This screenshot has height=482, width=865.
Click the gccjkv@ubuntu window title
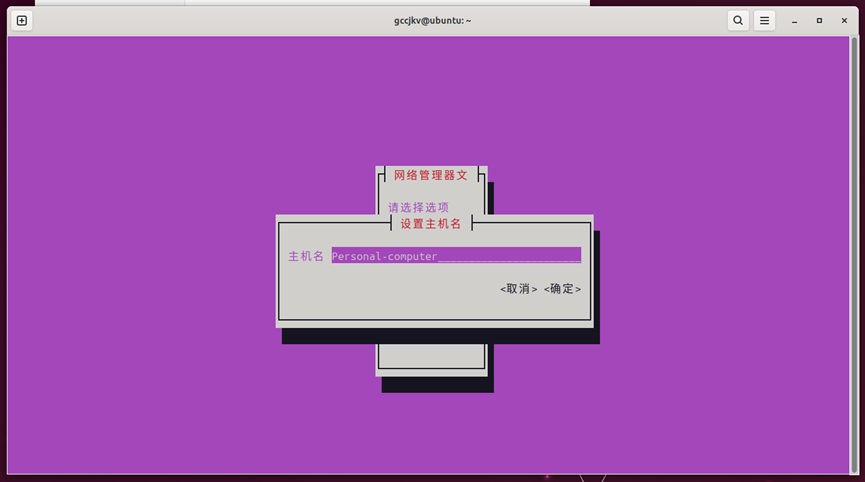(432, 20)
